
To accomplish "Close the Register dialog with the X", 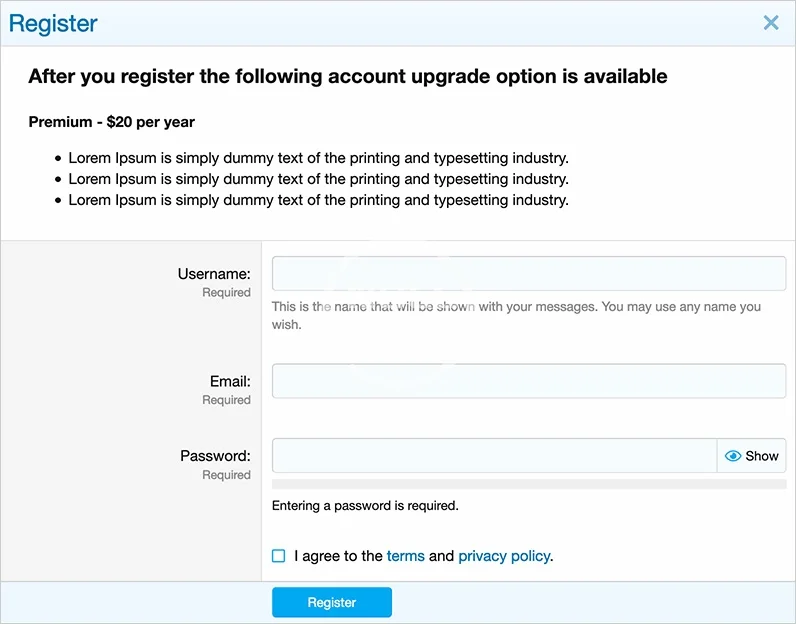I will [771, 23].
